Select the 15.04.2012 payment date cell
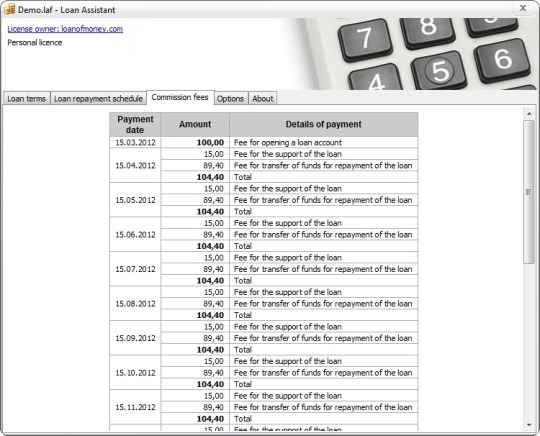The height and width of the screenshot is (436, 540). click(x=135, y=166)
